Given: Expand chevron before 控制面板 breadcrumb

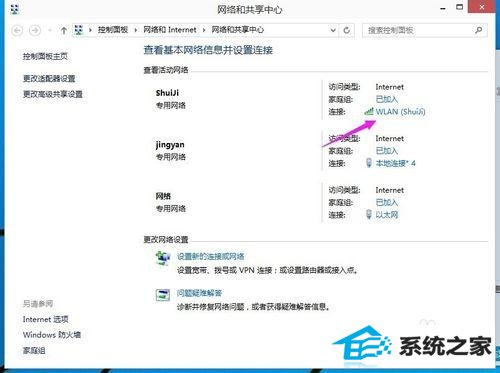Looking at the screenshot, I should 90,30.
